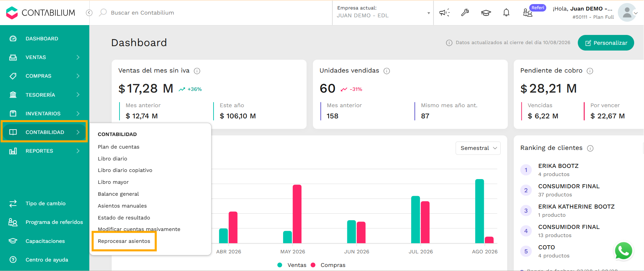Open the wrench settings icon
This screenshot has width=644, height=271.
coord(465,13)
